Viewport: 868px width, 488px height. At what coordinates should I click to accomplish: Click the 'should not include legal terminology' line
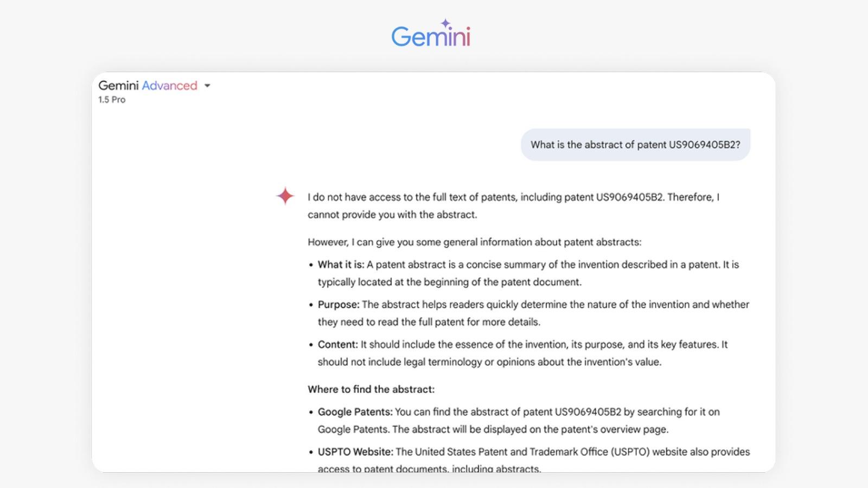(x=489, y=362)
